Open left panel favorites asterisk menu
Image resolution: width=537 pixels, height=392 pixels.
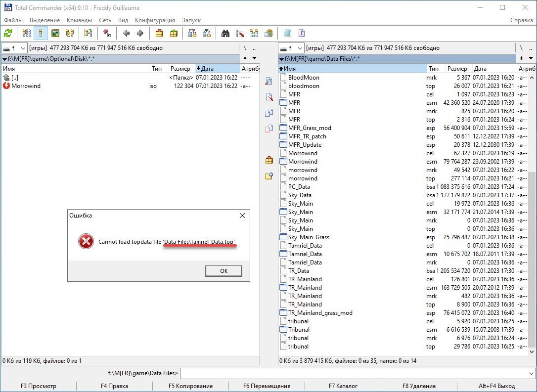click(x=245, y=58)
